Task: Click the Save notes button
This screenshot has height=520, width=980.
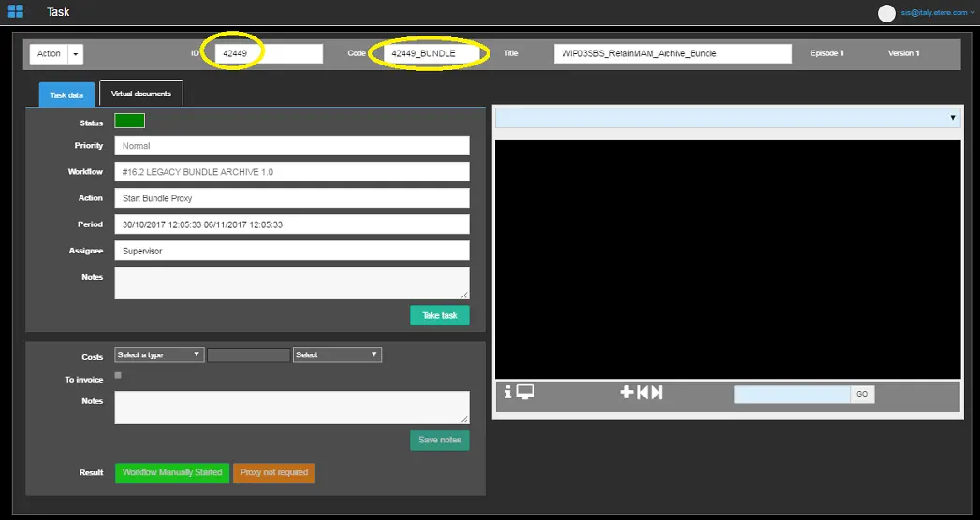Action: pyautogui.click(x=439, y=441)
